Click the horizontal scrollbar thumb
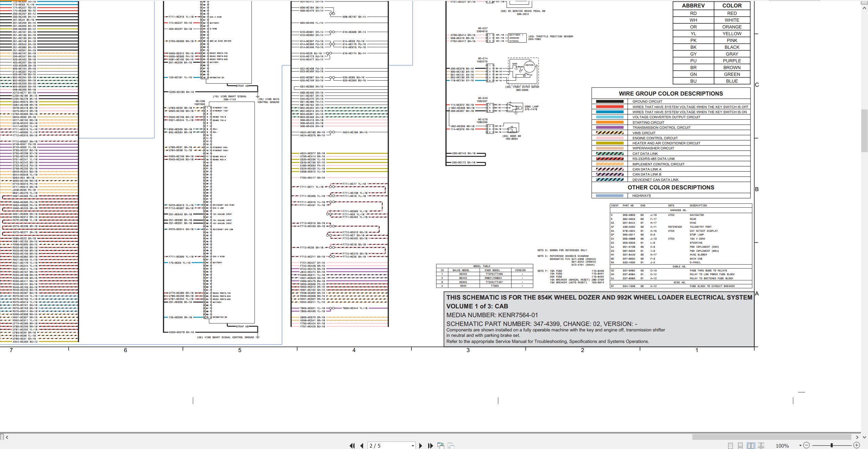The image size is (868, 449). (x=772, y=437)
